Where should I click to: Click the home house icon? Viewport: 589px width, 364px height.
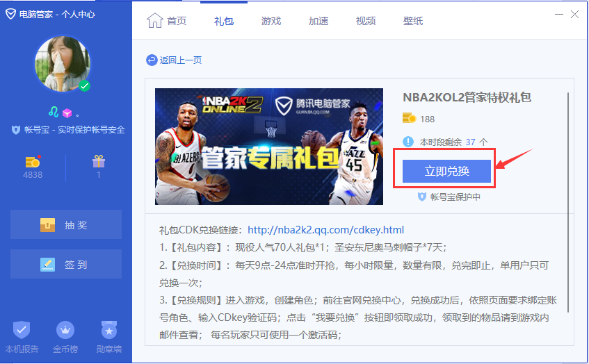(154, 20)
